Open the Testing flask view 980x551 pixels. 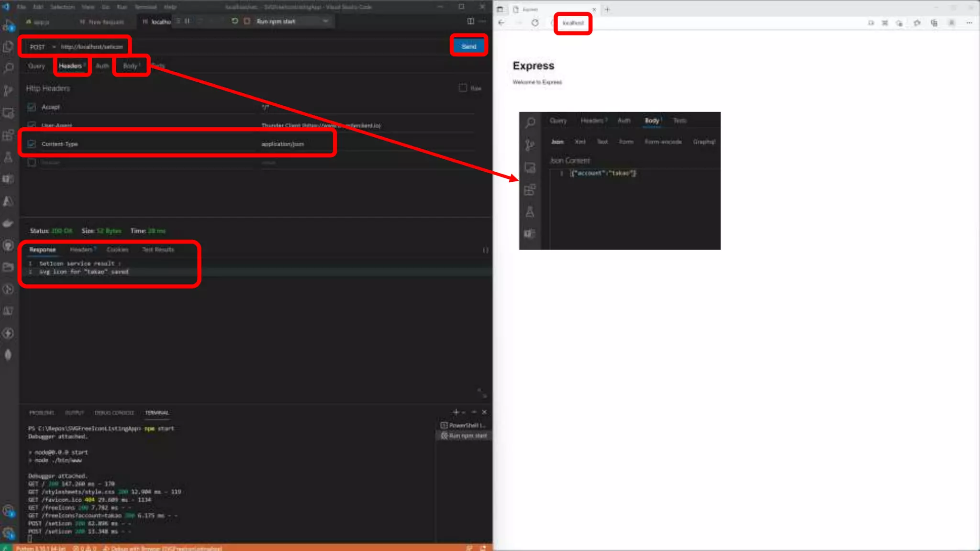point(8,157)
